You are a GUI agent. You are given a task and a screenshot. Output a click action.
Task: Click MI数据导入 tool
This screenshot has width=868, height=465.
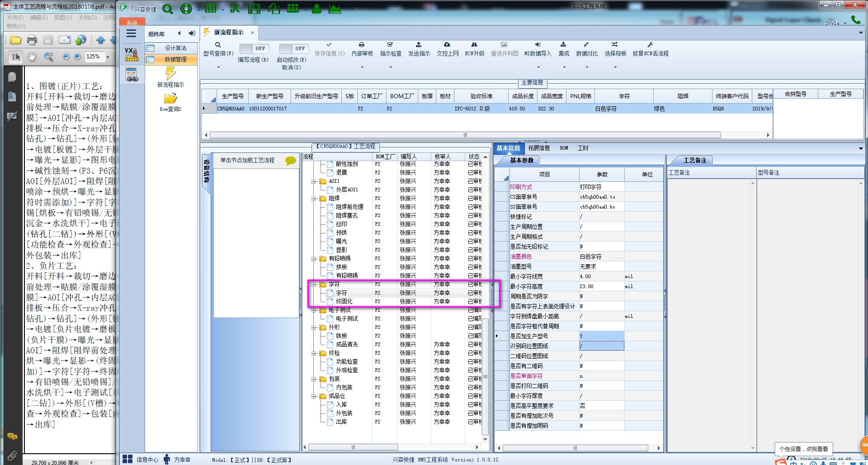(538, 49)
